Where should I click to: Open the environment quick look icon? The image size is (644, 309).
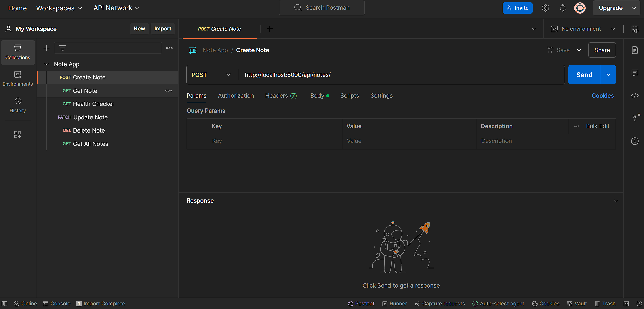[635, 29]
